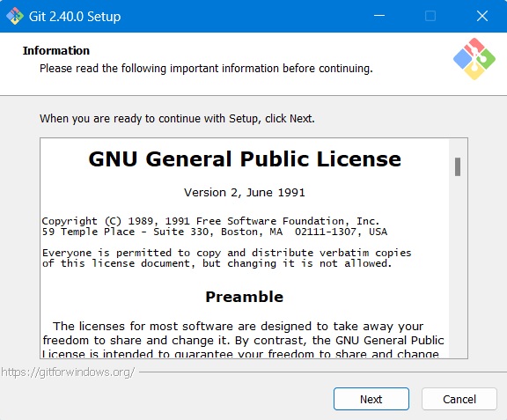Click the Git icon in the title bar
507x420 pixels.
15,16
